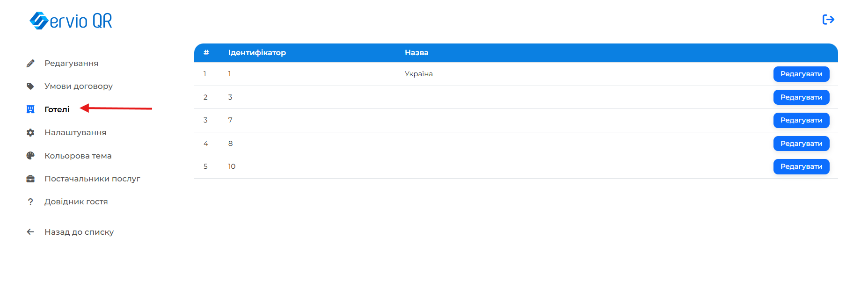
Task: Select the Готелі menu item
Action: (x=57, y=109)
